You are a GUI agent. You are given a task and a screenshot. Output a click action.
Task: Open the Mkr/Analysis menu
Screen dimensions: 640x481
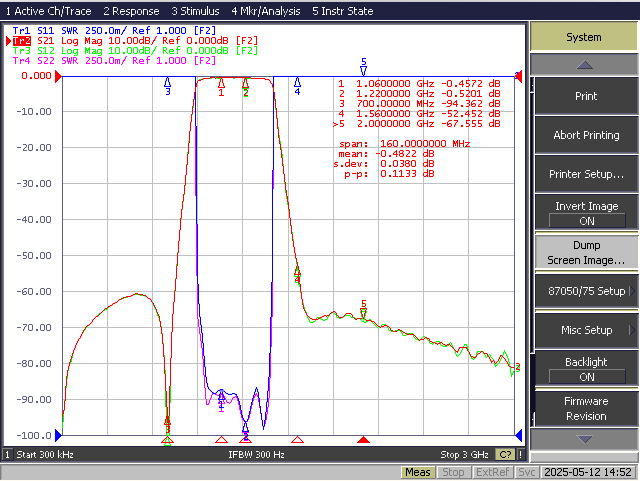pos(266,11)
